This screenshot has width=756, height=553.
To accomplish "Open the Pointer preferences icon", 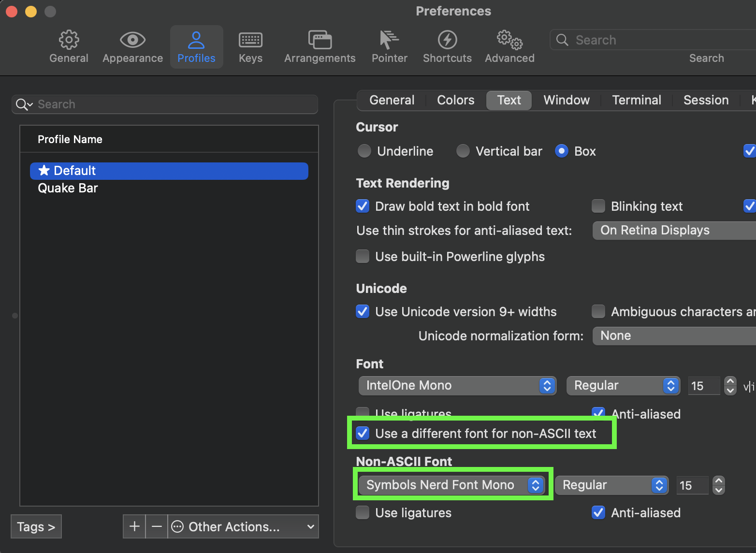I will (389, 46).
